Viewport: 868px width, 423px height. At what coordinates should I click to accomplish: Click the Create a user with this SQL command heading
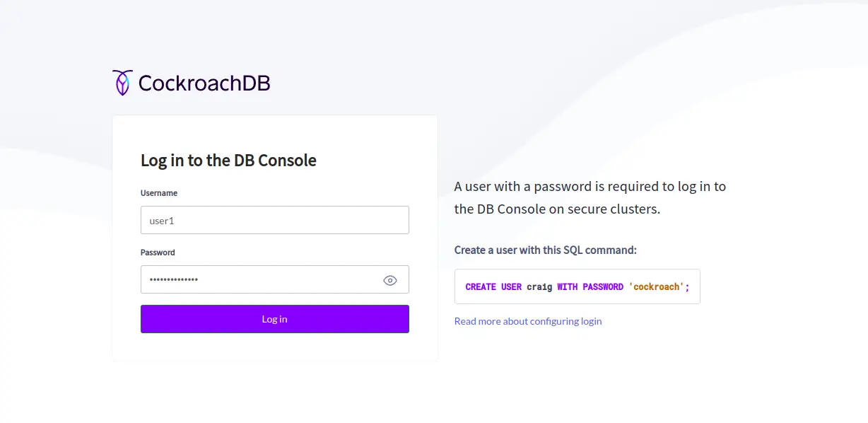546,250
